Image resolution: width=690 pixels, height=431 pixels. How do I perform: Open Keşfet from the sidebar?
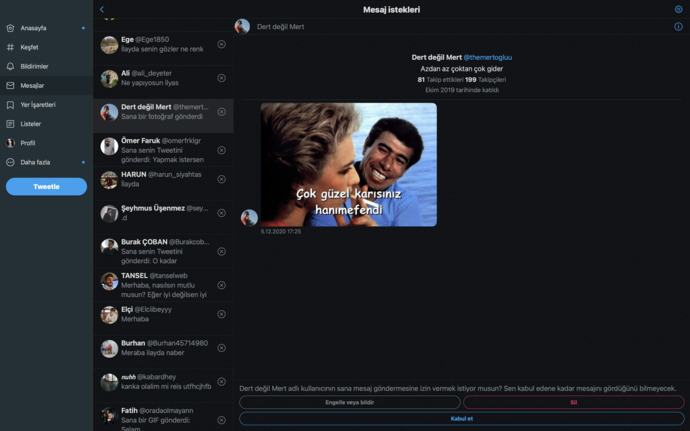pyautogui.click(x=47, y=47)
